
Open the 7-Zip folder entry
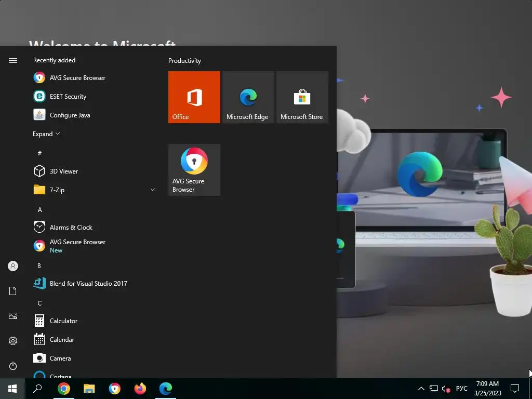[94, 190]
